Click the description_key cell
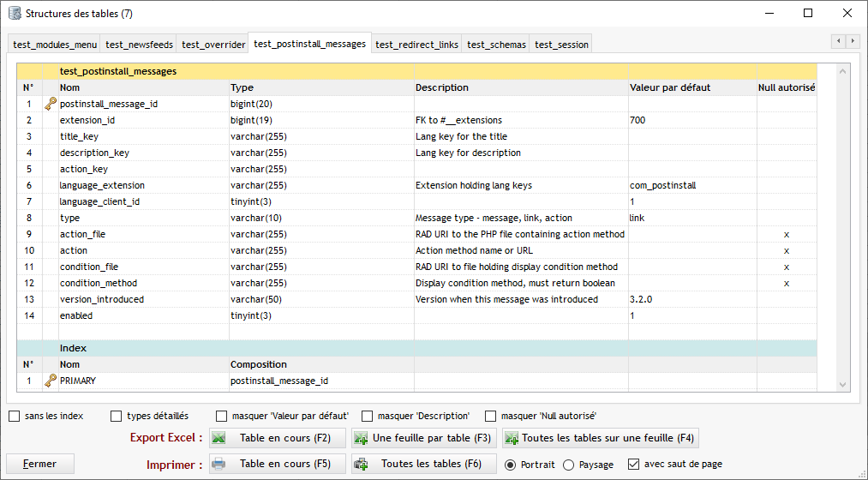The image size is (868, 480). pyautogui.click(x=144, y=153)
